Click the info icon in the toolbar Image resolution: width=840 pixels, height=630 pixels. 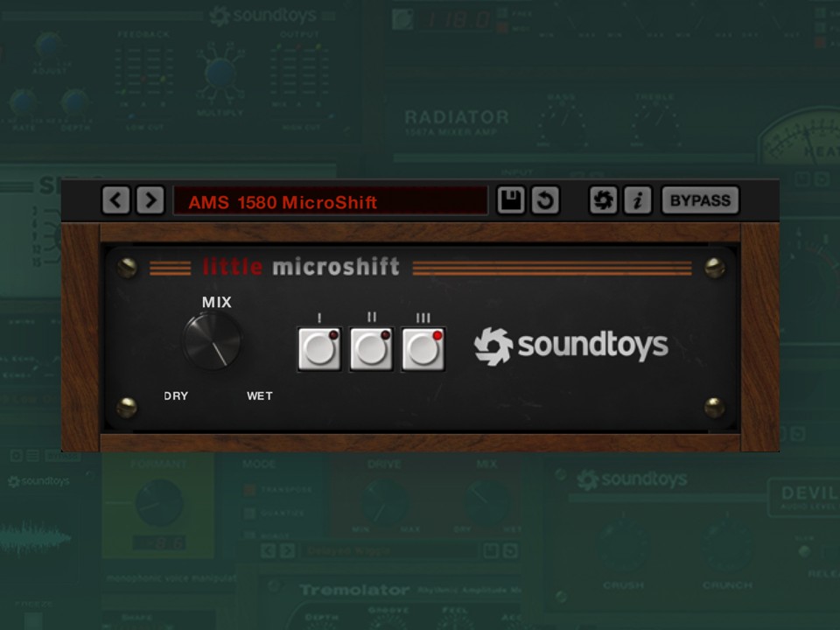coord(636,200)
